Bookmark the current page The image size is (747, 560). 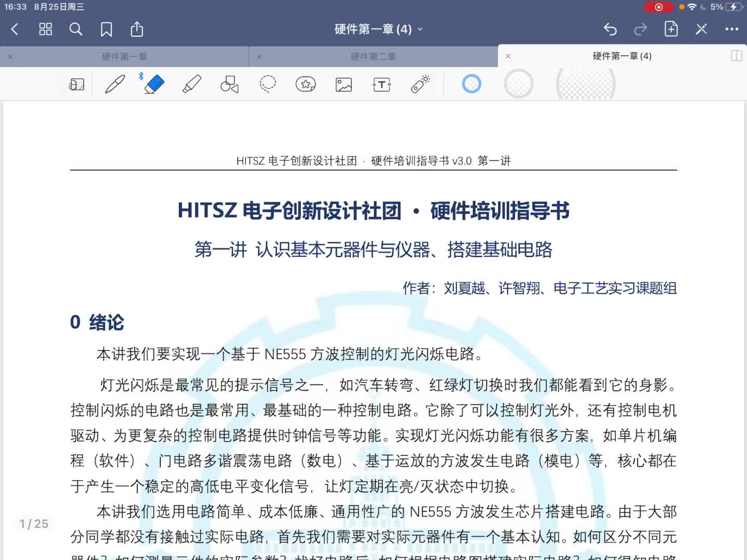point(106,30)
